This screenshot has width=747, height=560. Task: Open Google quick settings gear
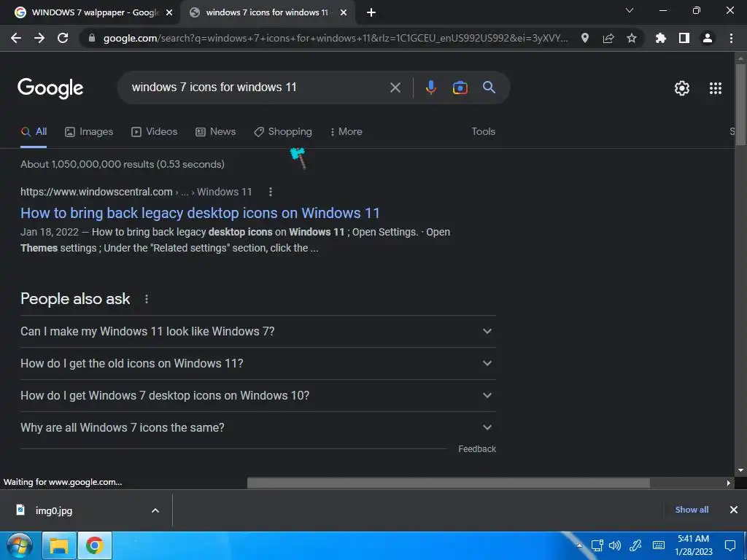682,88
